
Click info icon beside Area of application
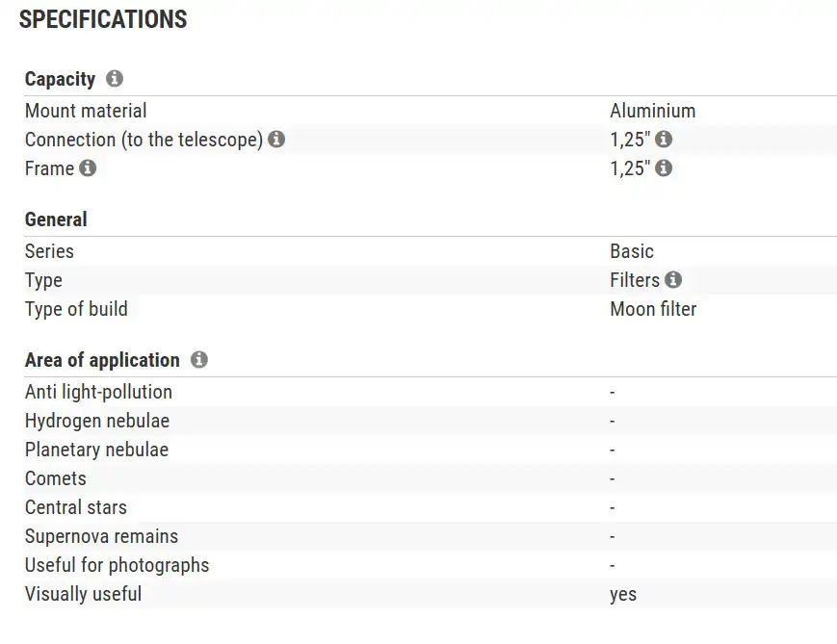coord(199,360)
